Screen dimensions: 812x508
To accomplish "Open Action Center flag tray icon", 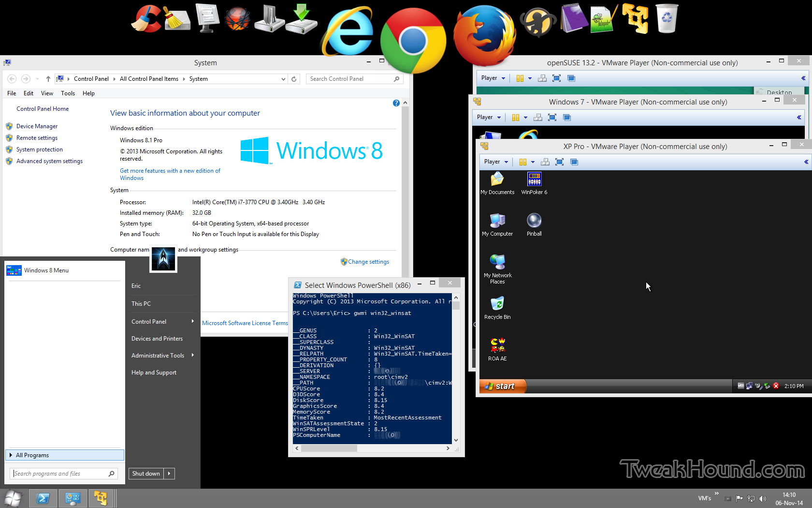I will (x=739, y=499).
